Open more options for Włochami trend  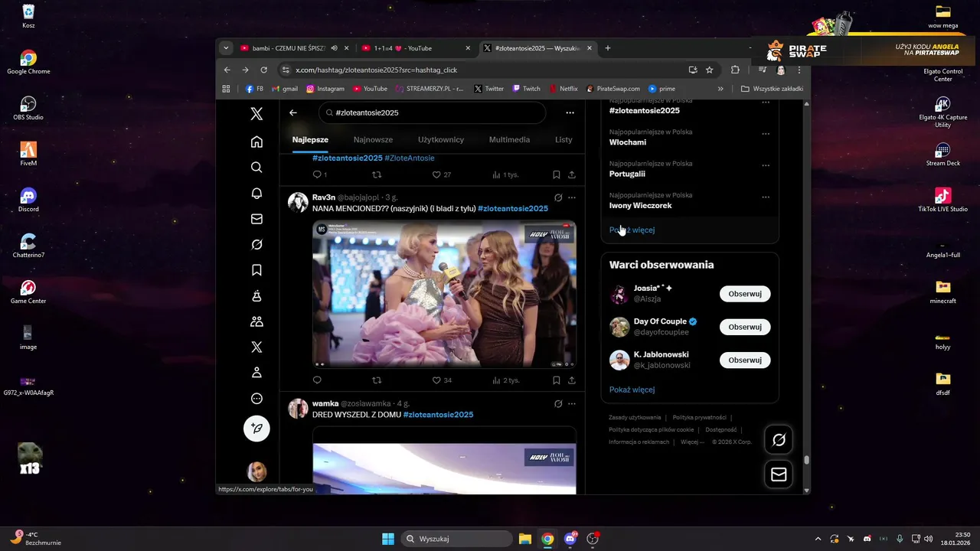click(x=766, y=133)
